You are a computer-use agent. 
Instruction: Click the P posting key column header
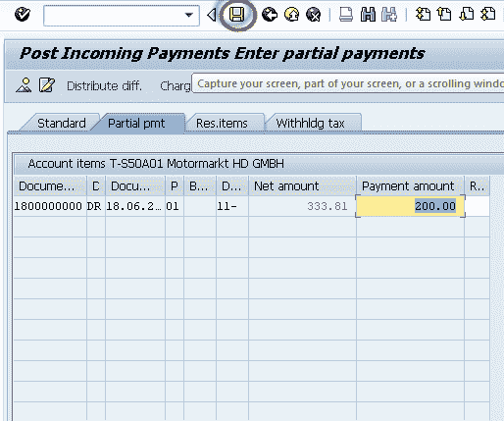(175, 186)
